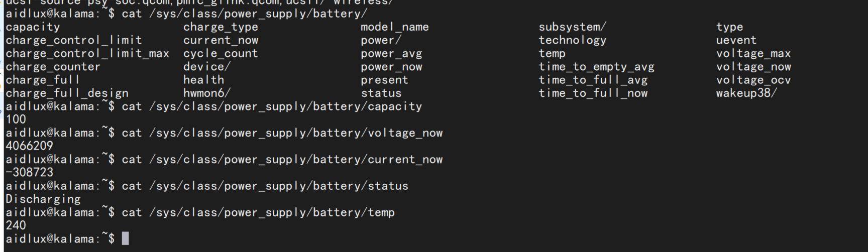Select the 'cycle_count' file name

[x=221, y=54]
